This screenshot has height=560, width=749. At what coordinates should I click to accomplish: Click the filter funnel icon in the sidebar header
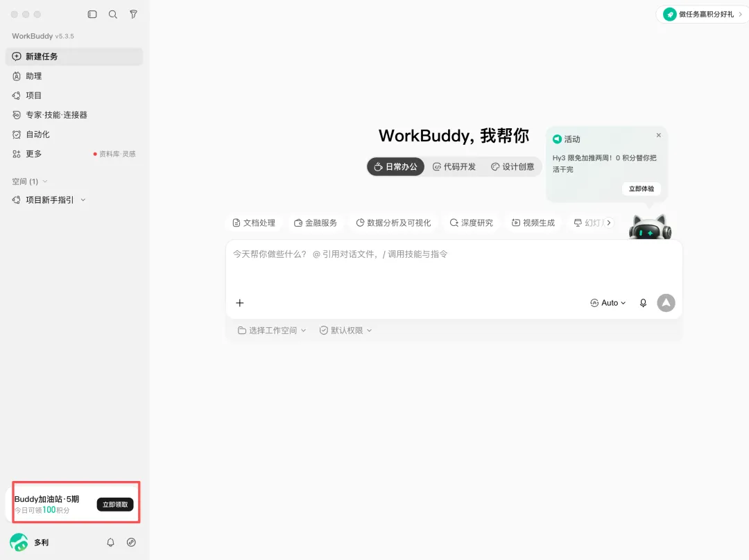coord(134,15)
